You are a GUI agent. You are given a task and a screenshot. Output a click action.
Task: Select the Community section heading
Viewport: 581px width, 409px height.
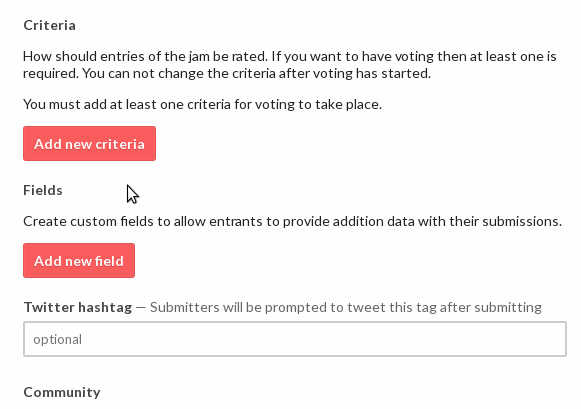[x=62, y=392]
